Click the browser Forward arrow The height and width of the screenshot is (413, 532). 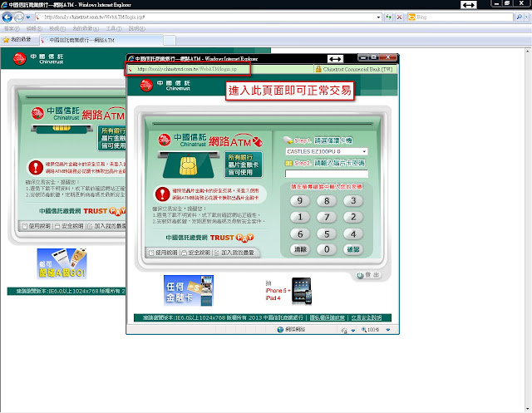click(19, 17)
